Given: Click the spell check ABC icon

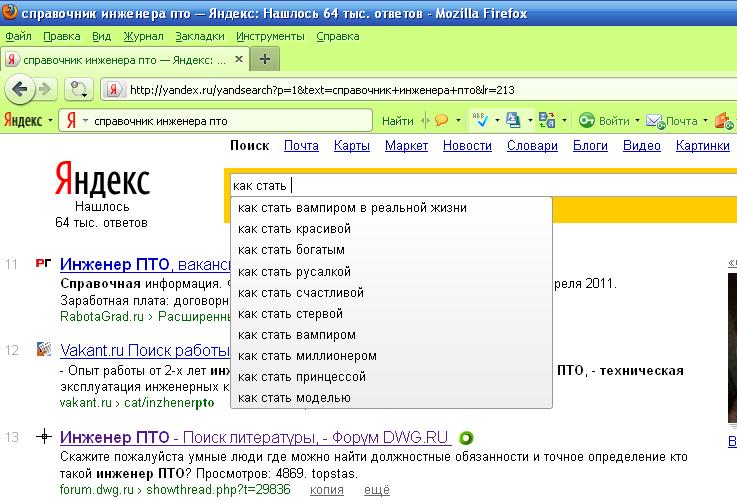Looking at the screenshot, I should tap(480, 120).
